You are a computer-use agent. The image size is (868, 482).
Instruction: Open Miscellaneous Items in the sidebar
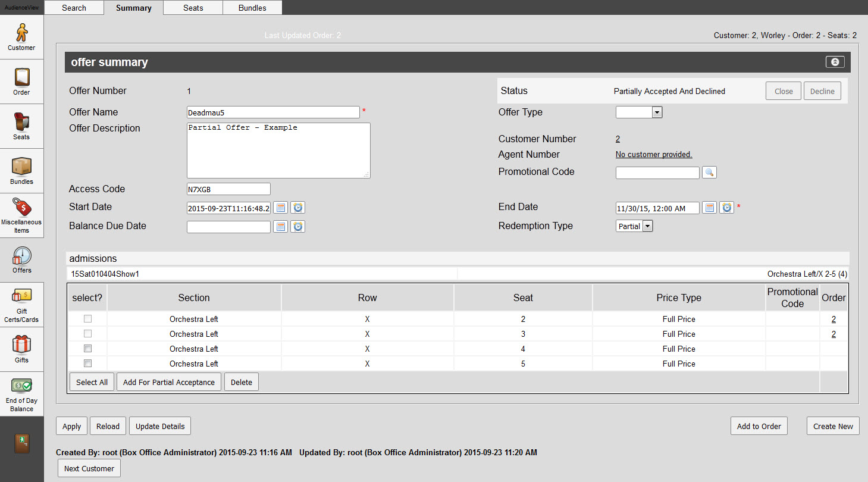pos(21,215)
